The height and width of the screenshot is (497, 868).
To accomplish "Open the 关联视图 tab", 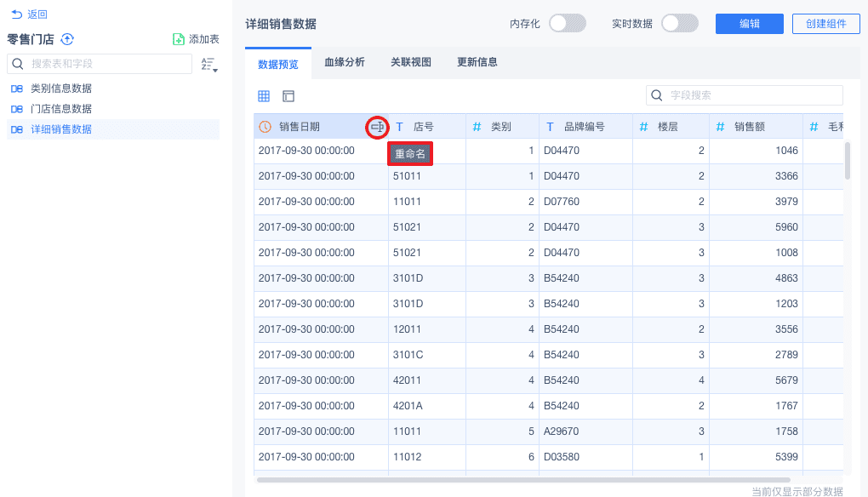I will 411,62.
